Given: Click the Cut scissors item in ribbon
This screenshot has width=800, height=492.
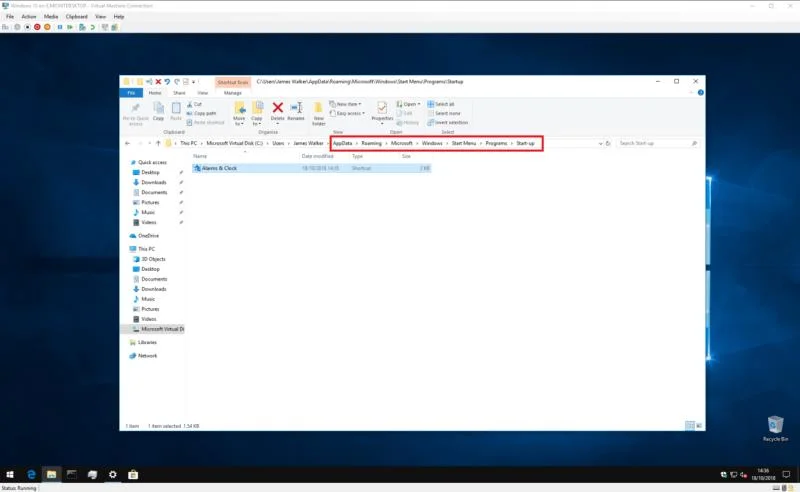Looking at the screenshot, I should (194, 104).
